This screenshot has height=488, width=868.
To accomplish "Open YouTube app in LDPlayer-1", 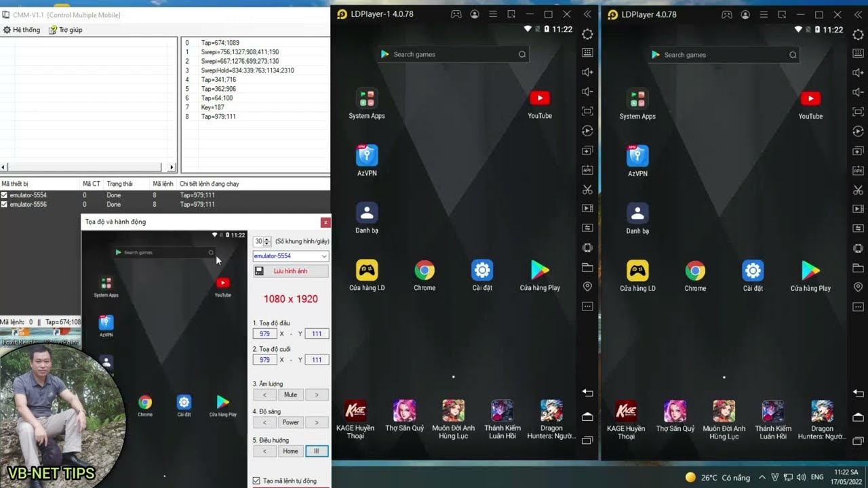I will pos(540,104).
